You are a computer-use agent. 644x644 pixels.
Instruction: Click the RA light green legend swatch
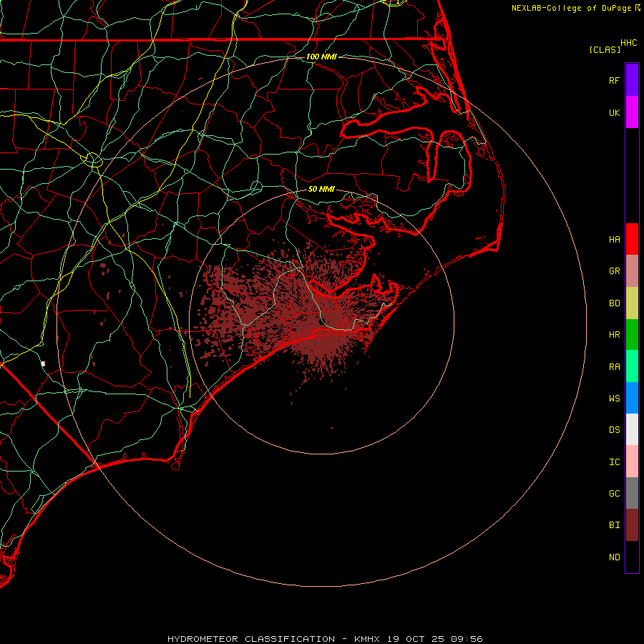pos(632,366)
